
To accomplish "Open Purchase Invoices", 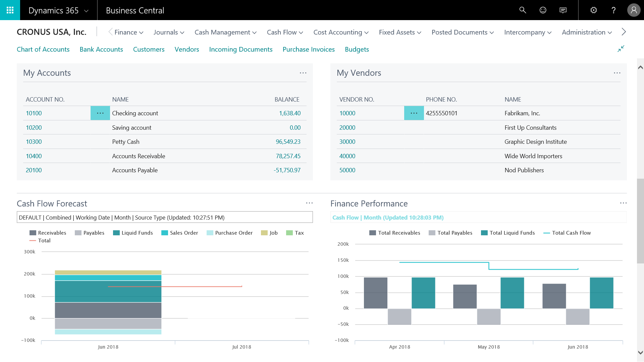I will (x=309, y=49).
